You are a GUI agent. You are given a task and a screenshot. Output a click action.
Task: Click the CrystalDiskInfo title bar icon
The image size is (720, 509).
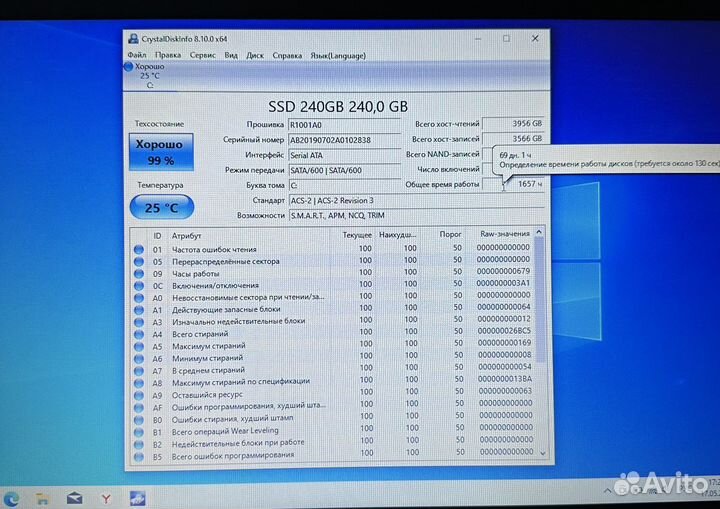point(133,39)
